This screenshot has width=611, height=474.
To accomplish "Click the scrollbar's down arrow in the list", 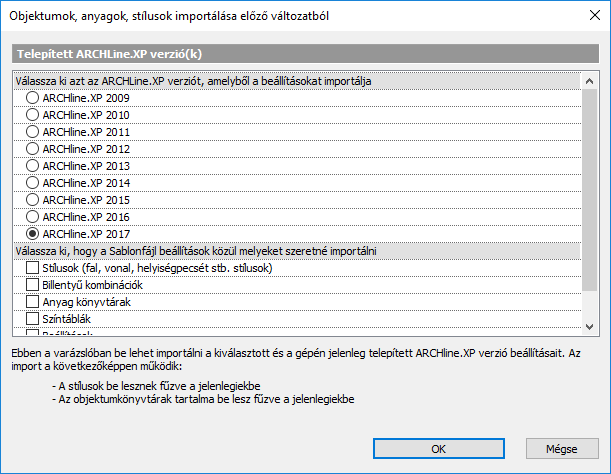I will 590,329.
